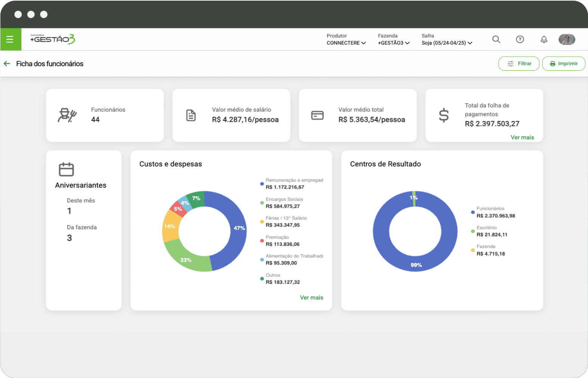Open the search magnifier icon
This screenshot has width=588, height=378.
point(496,39)
